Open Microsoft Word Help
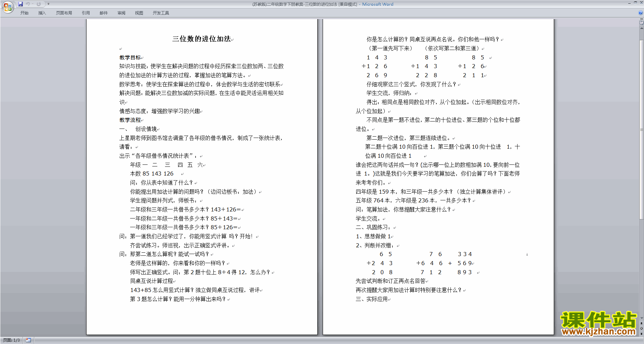 641,13
